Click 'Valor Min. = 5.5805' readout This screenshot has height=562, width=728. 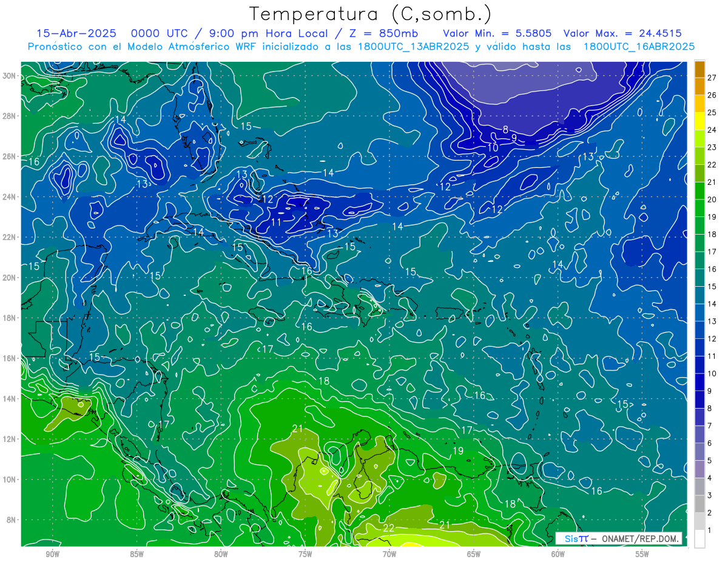pyautogui.click(x=497, y=33)
